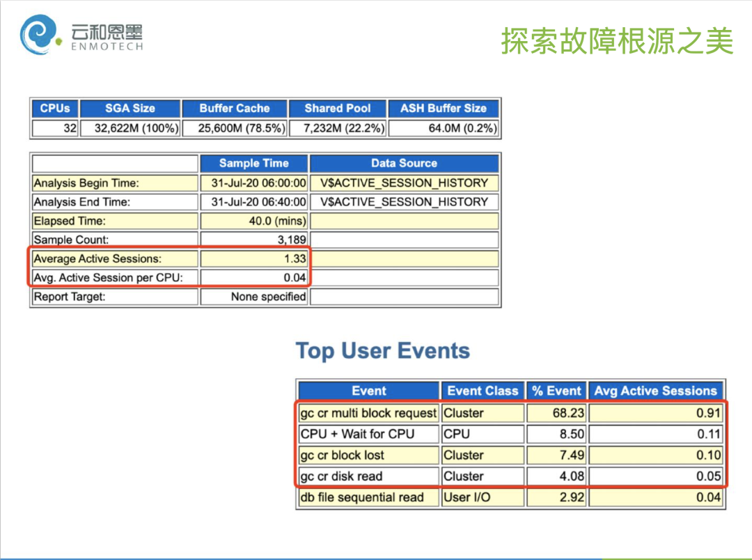This screenshot has width=752, height=560.
Task: Click the User I/O event class cell
Action: coord(483,497)
